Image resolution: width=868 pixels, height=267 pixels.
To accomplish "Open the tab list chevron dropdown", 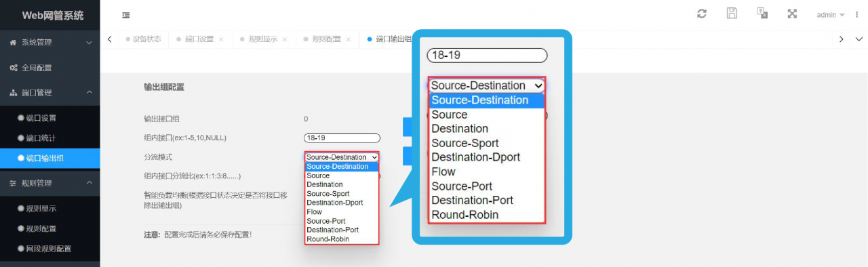I will click(x=859, y=39).
